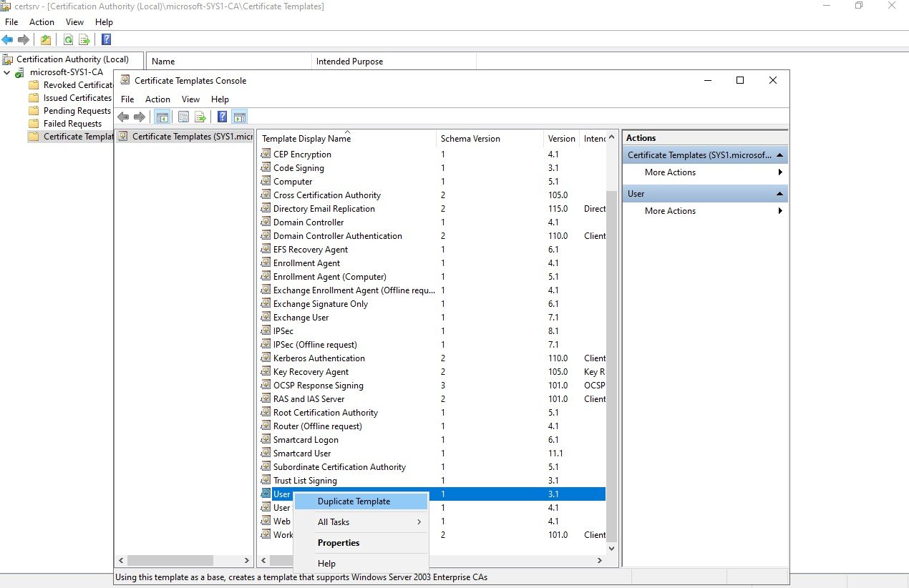Open the Help menu of Certificate Templates Console
The image size is (909, 588).
pos(220,99)
